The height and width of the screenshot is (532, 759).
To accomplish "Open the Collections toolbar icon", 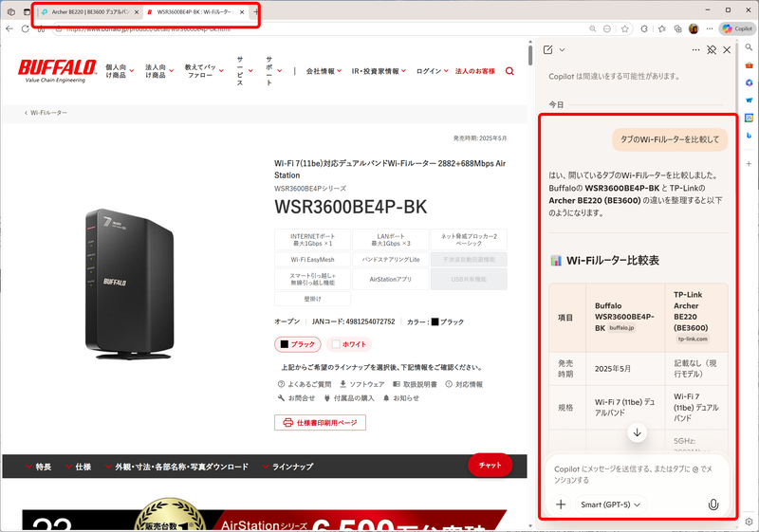I will (x=677, y=29).
